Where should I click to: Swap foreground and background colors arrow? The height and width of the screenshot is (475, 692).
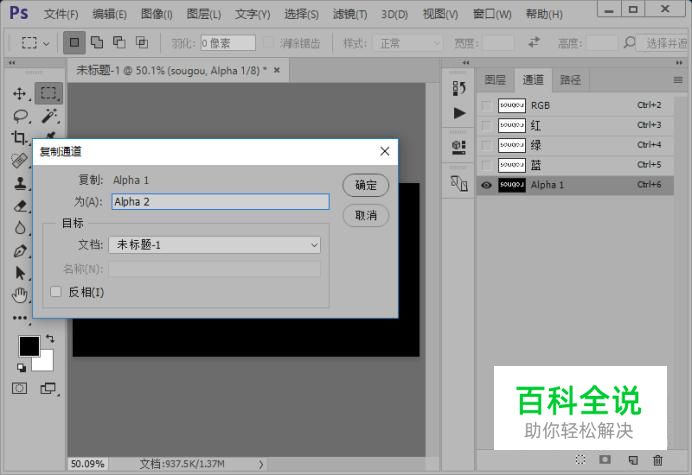click(x=50, y=339)
